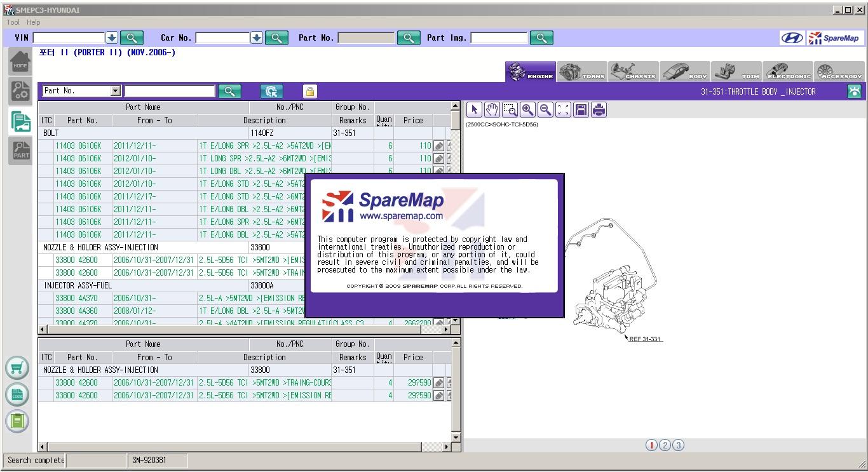Open the Tool menu
Viewport: 868px width, 472px height.
pos(13,22)
